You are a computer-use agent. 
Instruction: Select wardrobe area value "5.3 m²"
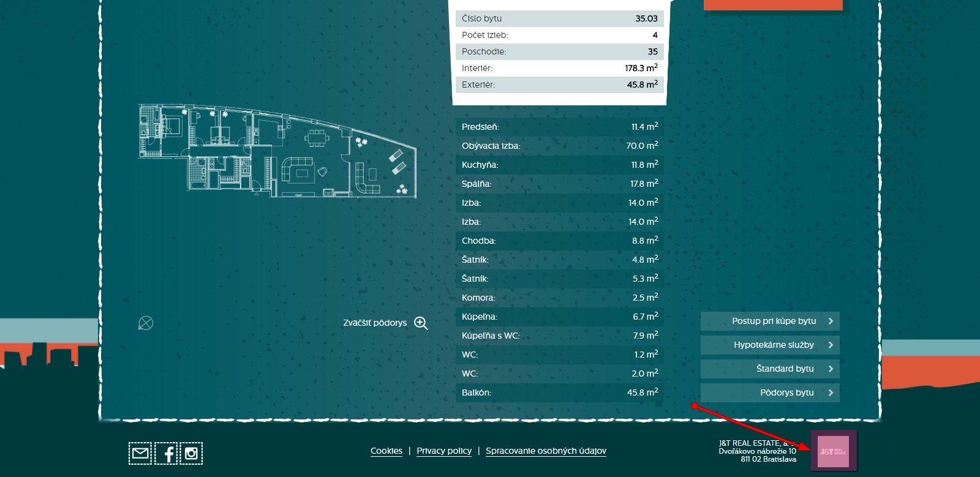point(645,278)
